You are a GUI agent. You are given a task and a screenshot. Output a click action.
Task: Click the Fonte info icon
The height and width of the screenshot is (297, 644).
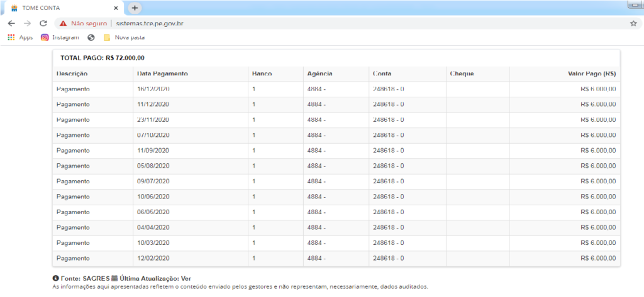point(55,279)
